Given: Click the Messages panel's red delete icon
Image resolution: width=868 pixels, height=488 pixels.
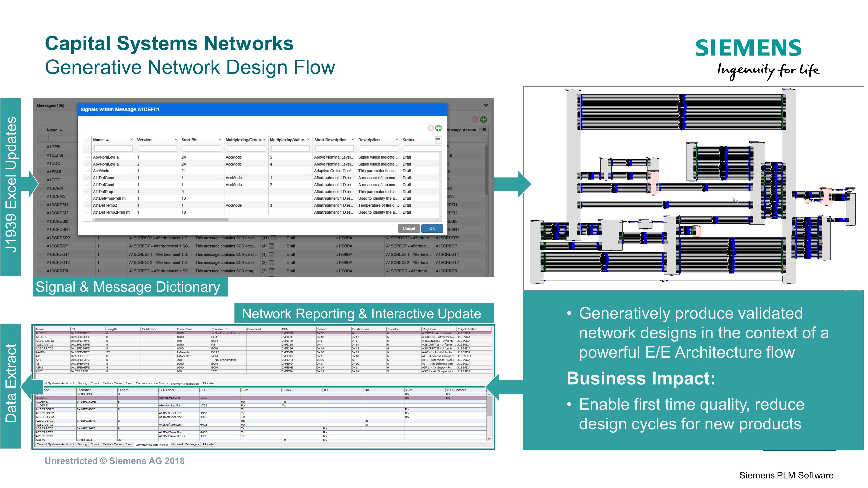Looking at the screenshot, I should [x=474, y=120].
